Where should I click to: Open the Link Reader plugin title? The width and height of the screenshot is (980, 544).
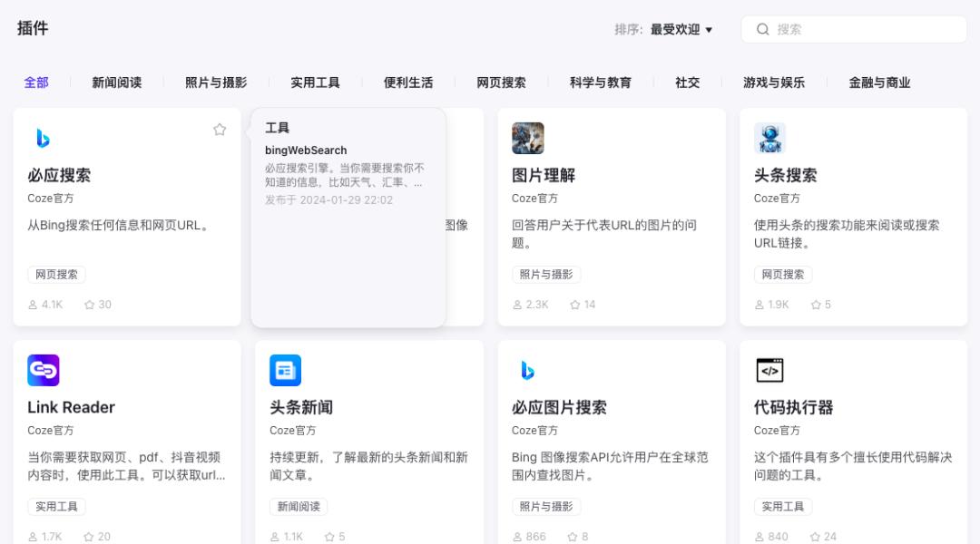point(72,407)
